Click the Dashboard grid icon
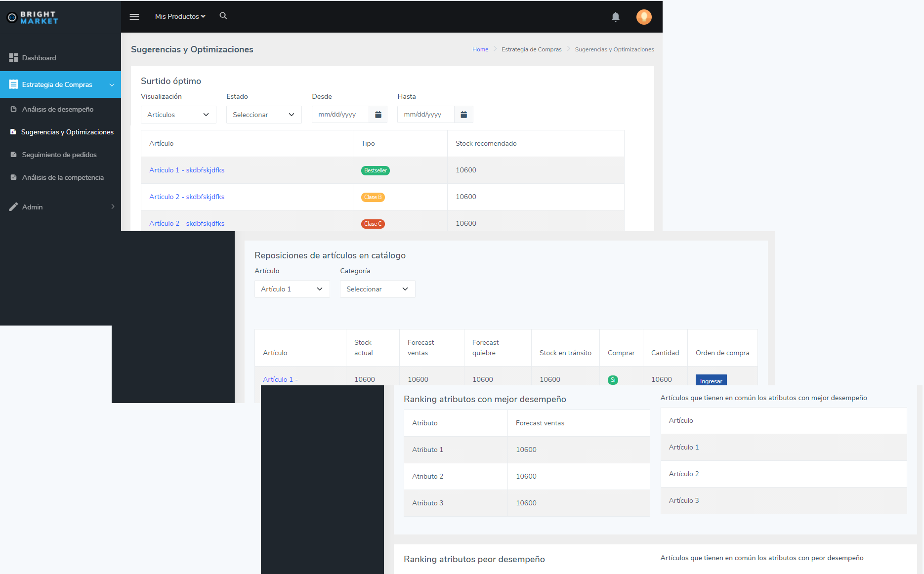This screenshot has height=574, width=924. [13, 58]
